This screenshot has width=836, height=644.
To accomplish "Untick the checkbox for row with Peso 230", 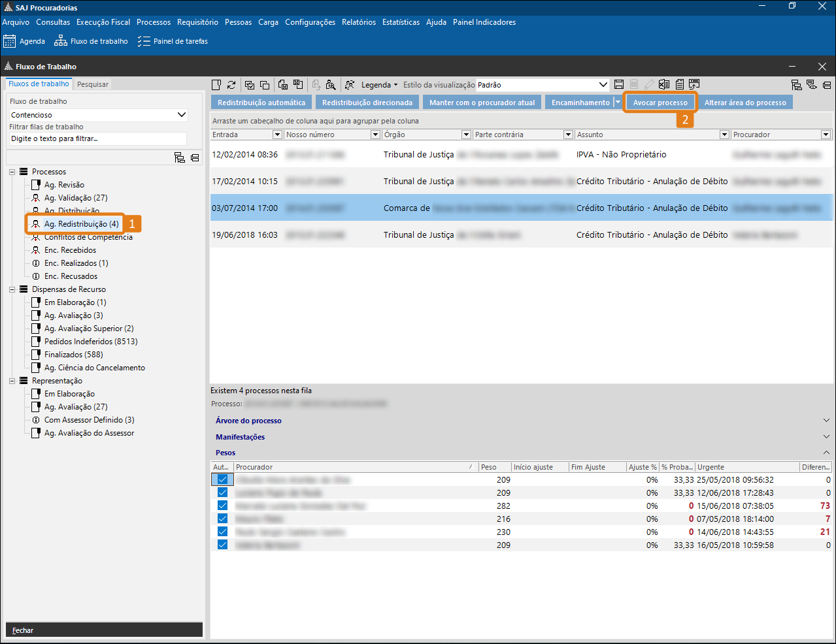I will point(222,532).
